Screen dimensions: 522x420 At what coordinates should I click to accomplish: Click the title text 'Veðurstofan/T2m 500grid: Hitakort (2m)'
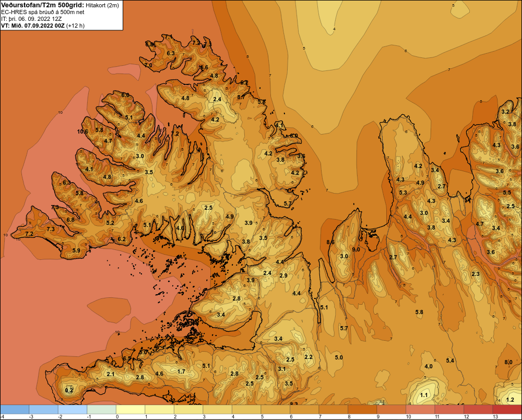coord(60,5)
